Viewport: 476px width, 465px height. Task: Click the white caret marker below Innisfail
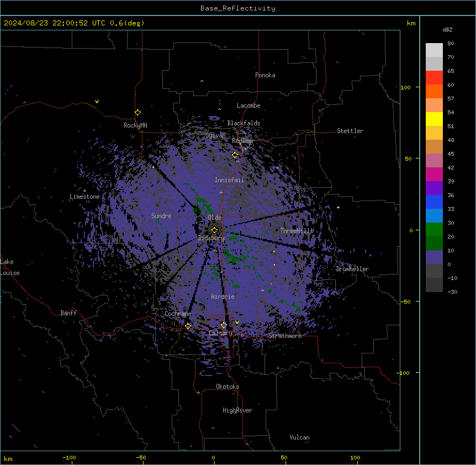[x=221, y=192]
